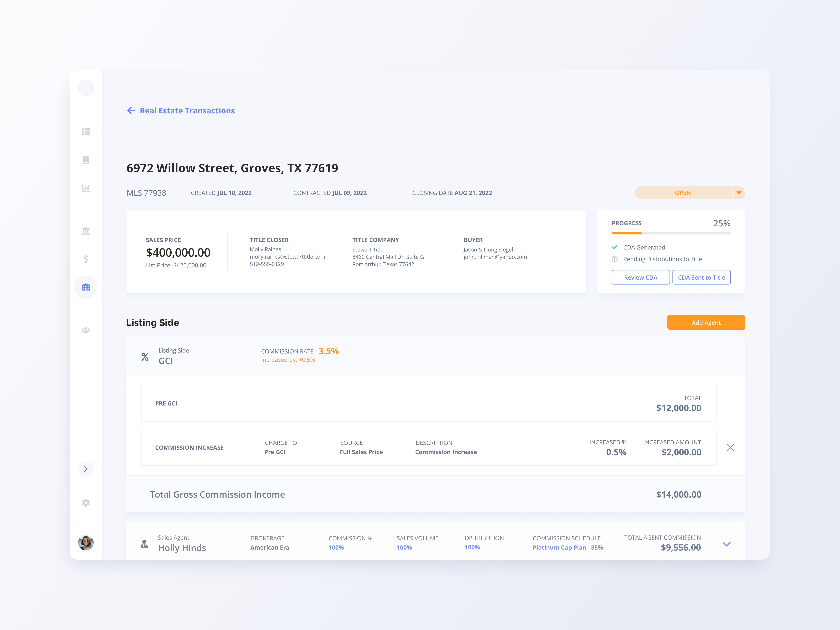Click the Review CDA button
Screen dimensions: 840x630
pyautogui.click(x=641, y=277)
